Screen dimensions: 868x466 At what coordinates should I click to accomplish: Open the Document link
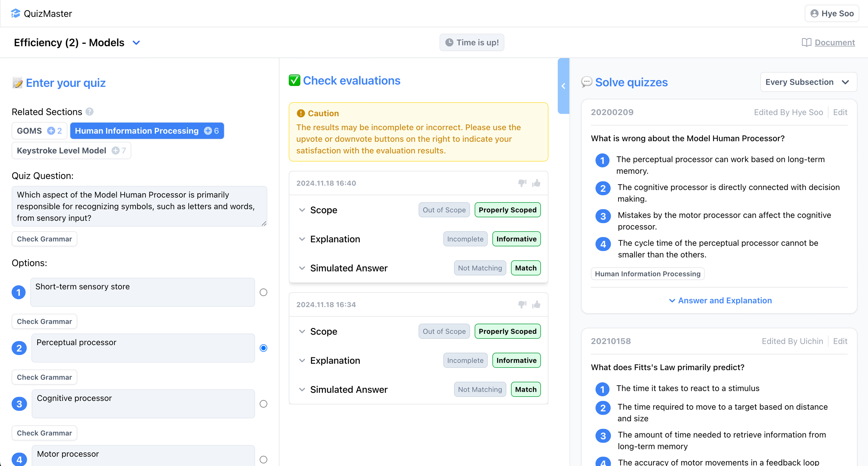(x=835, y=42)
